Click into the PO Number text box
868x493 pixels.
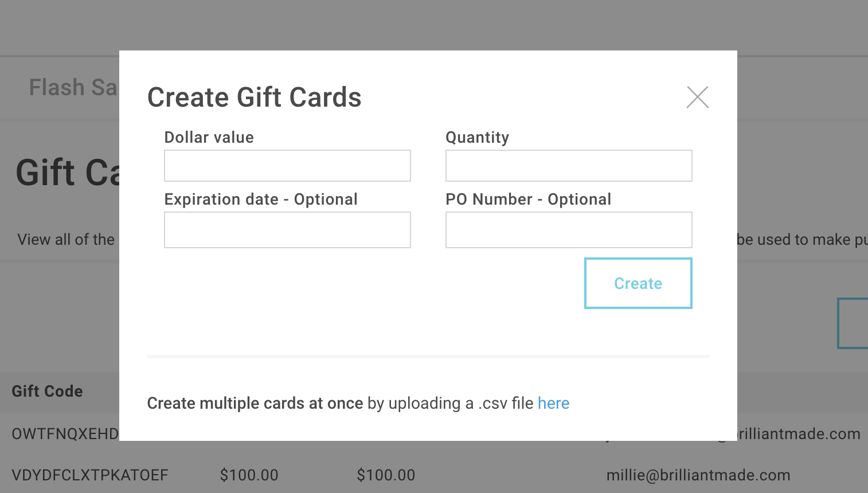(x=569, y=230)
